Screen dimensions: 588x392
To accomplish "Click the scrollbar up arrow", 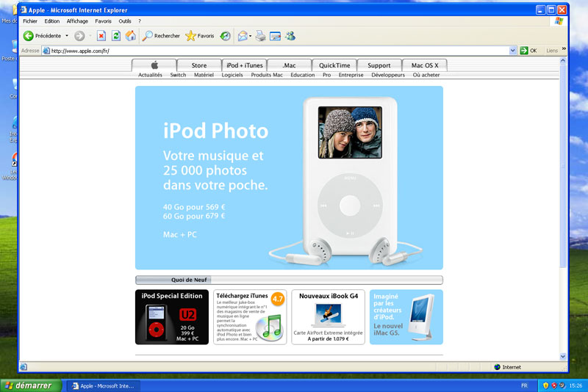I will (563, 60).
